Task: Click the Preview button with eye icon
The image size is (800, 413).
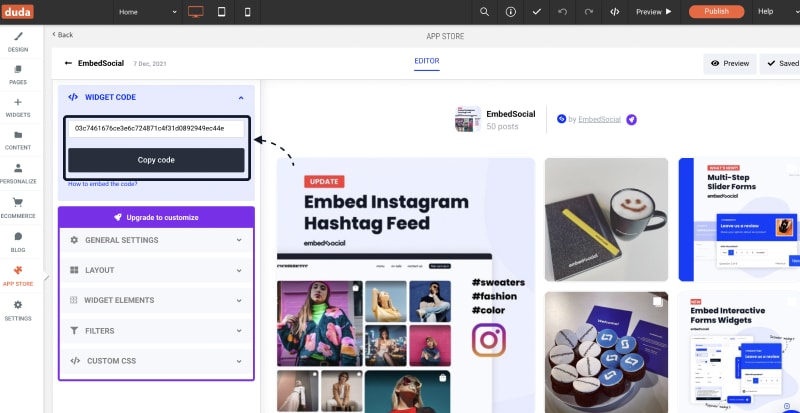Action: click(730, 64)
